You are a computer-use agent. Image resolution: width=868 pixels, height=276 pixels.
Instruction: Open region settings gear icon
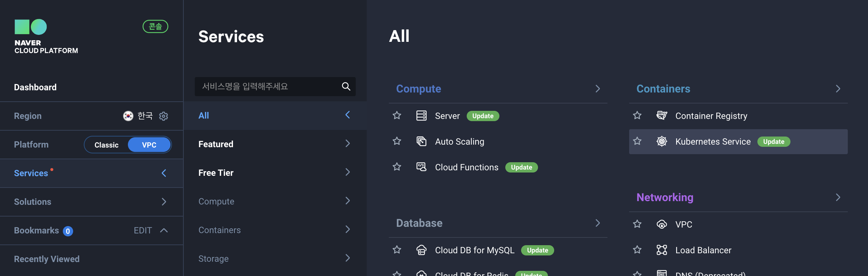(164, 116)
